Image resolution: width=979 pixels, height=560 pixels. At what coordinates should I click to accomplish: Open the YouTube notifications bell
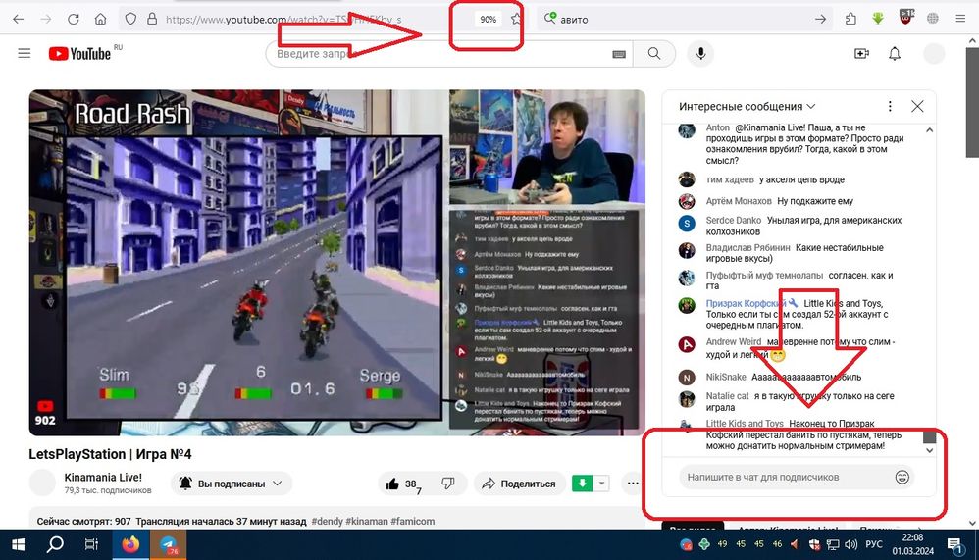point(895,54)
